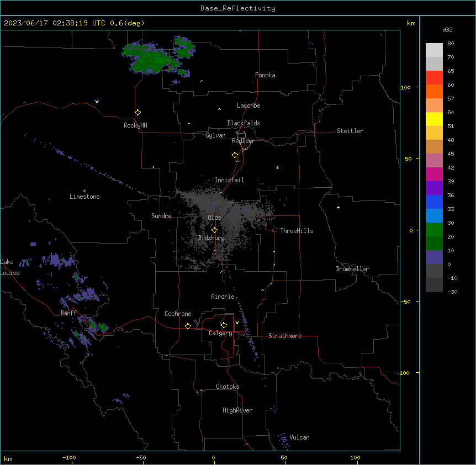The height and width of the screenshot is (465, 476).
Task: Click the Banff city label
Action: pyautogui.click(x=68, y=313)
